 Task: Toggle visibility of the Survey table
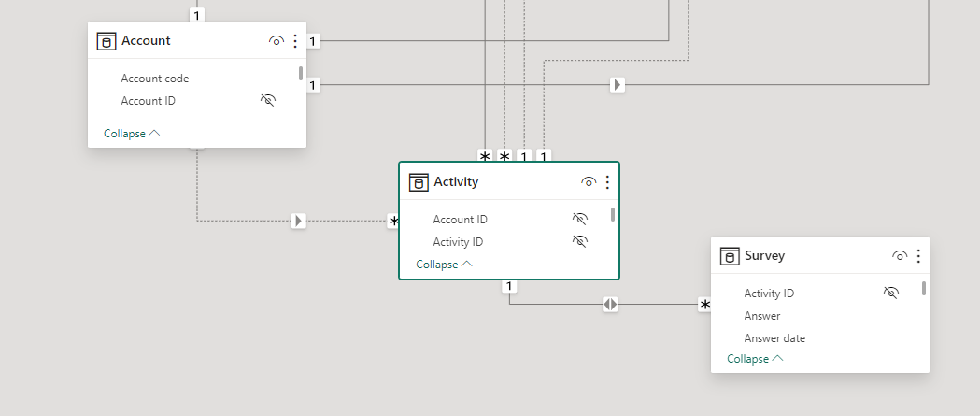[x=900, y=256]
